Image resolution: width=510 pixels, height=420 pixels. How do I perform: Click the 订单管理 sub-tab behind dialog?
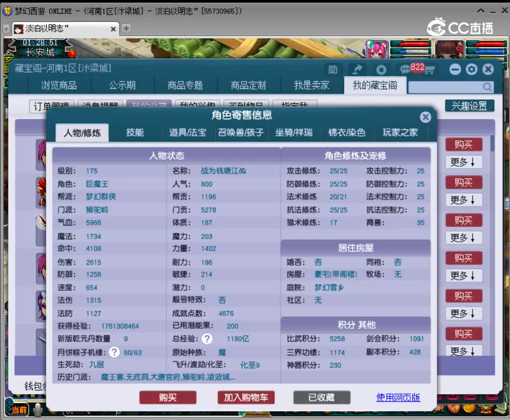tap(51, 106)
